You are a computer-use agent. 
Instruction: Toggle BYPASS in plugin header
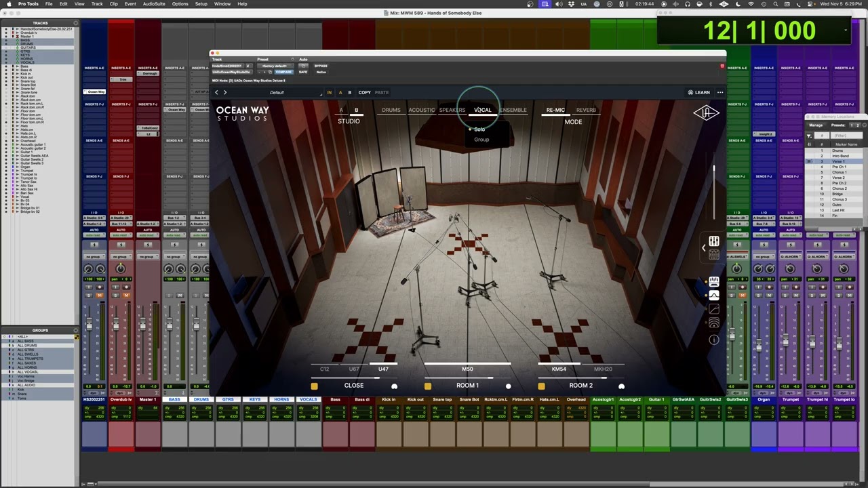pyautogui.click(x=321, y=66)
